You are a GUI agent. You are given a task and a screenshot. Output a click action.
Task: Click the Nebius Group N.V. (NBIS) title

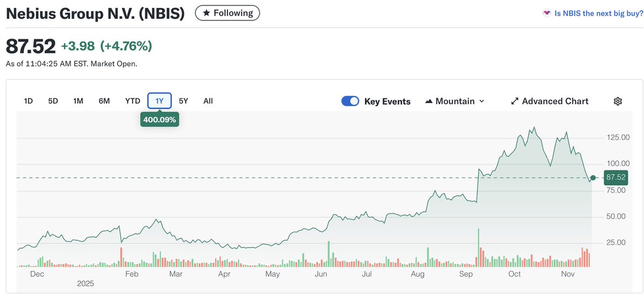[96, 13]
